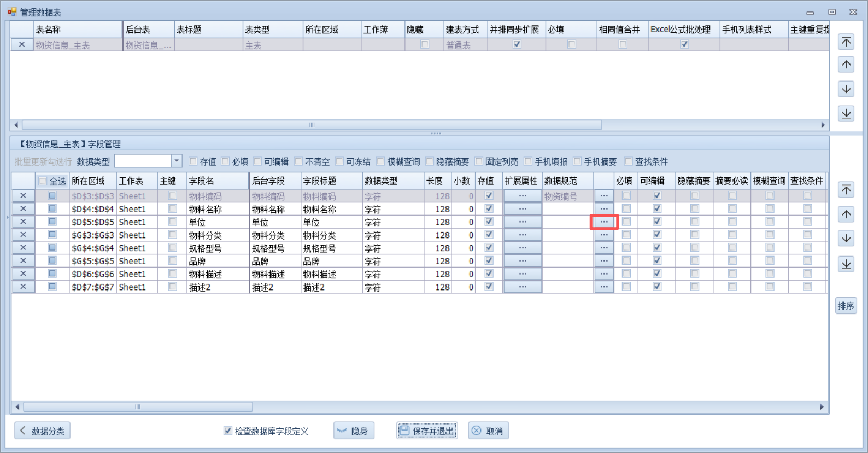Screen dimensions: 868x453
Task: Enable 模糊查询 batch option
Action: (381, 161)
